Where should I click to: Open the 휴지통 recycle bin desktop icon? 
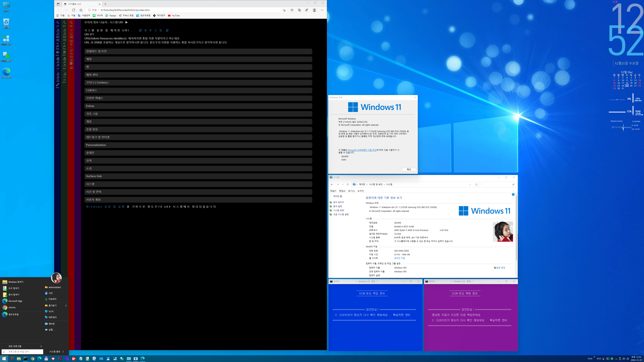pos(6,23)
